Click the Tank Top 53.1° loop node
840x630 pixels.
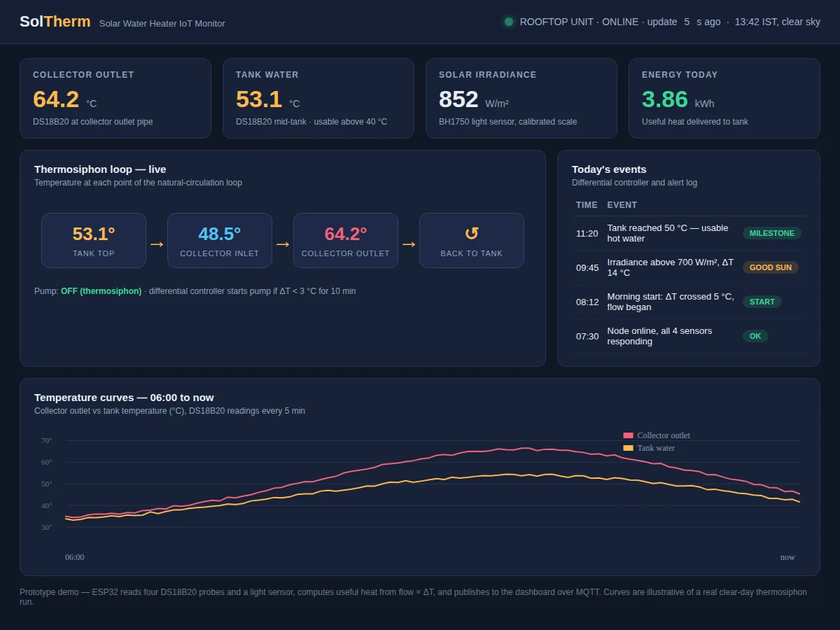coord(94,240)
